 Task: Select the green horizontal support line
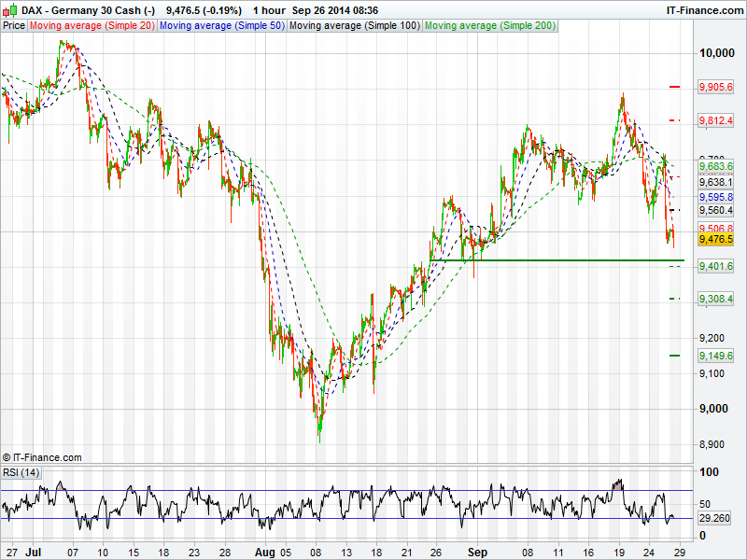(560, 260)
